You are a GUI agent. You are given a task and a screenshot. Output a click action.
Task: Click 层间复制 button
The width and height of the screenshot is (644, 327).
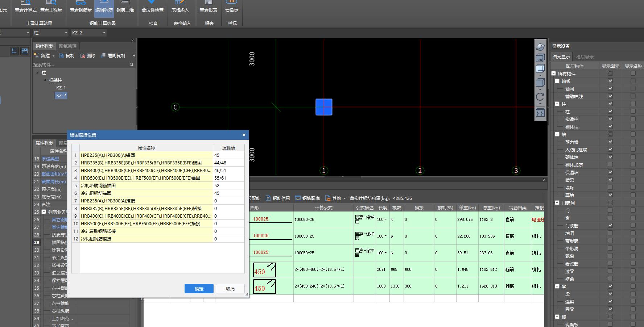point(113,55)
